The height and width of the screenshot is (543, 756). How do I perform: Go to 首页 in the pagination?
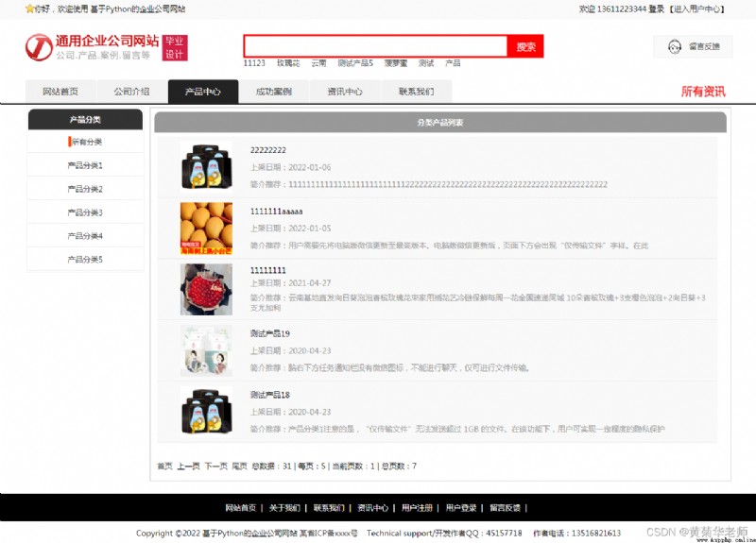click(164, 466)
